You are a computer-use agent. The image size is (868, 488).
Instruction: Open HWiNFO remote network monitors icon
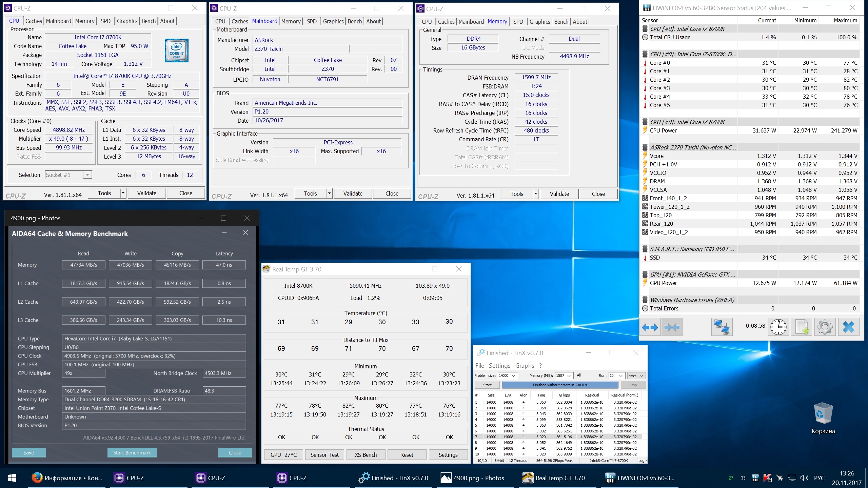[722, 327]
